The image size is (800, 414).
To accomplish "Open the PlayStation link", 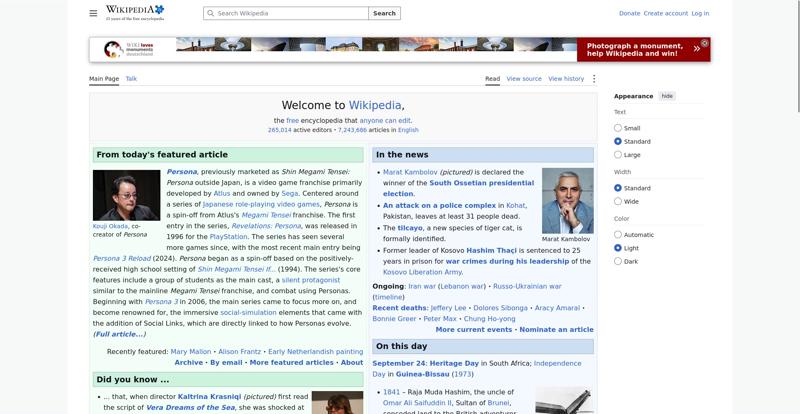I will [x=228, y=237].
